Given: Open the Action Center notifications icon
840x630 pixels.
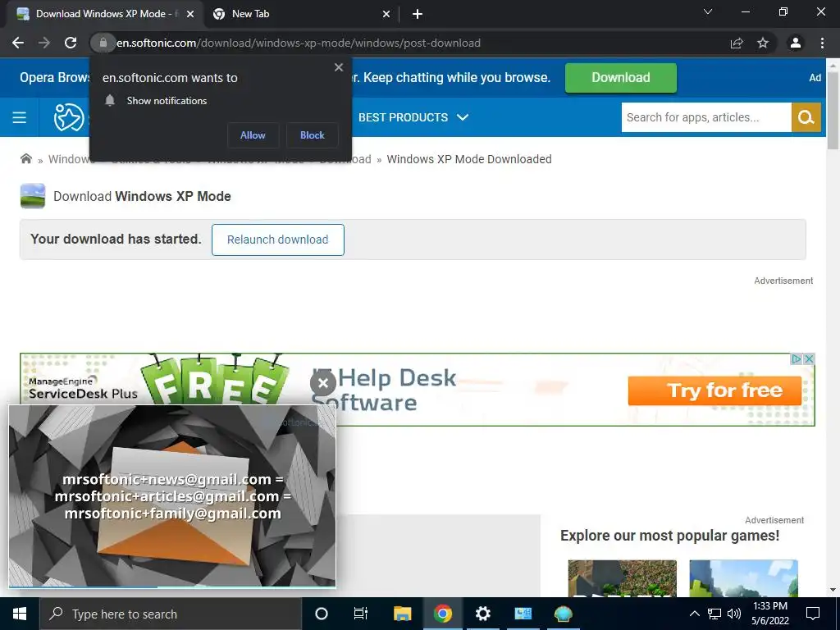Looking at the screenshot, I should pyautogui.click(x=813, y=614).
